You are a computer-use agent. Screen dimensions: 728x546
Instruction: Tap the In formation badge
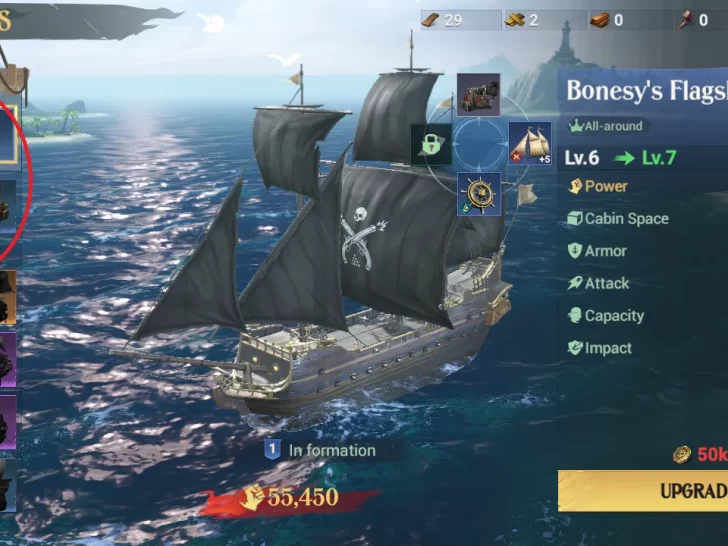320,450
